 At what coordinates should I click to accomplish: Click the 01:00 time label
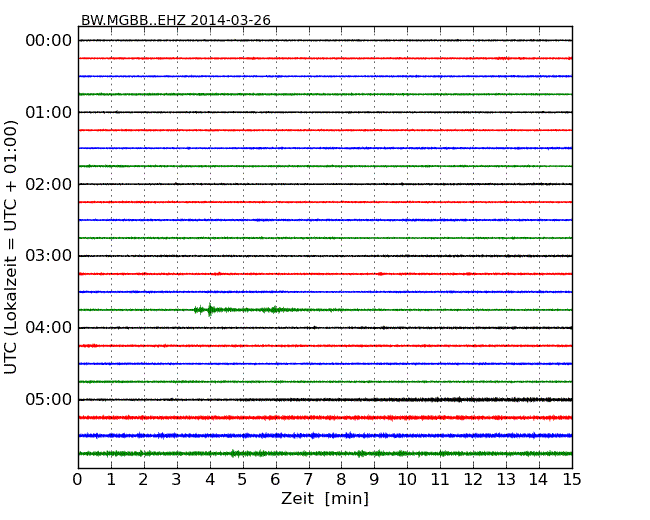tap(49, 112)
